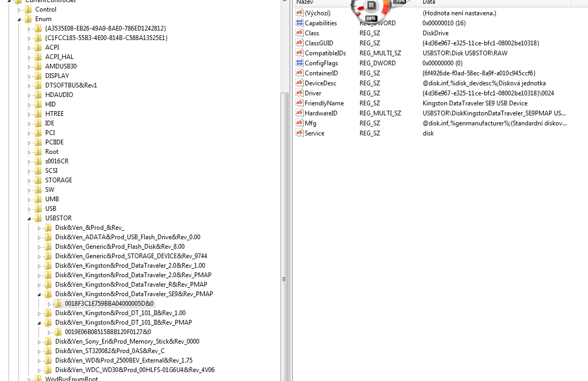Expand Disk&Ven_ADATA&Prod_USB_Flash_Drive&Rev_0.00 node
This screenshot has height=381, width=588.
pyautogui.click(x=39, y=238)
